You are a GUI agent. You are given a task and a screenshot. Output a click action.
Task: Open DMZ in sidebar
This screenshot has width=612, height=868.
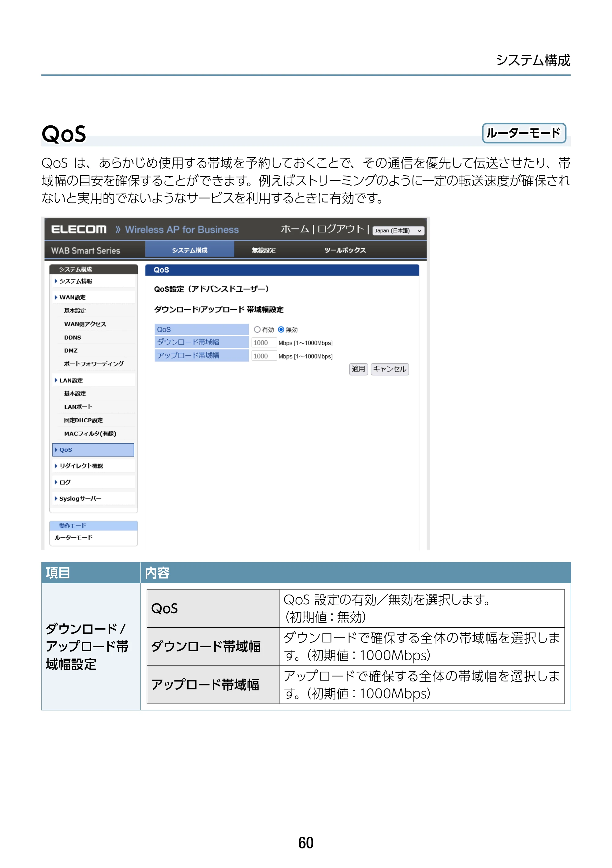(x=70, y=351)
